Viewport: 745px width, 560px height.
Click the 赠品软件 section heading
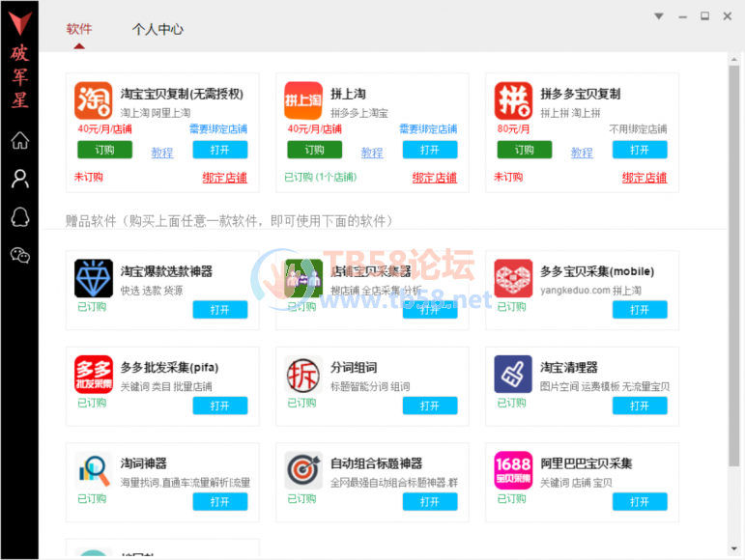tap(229, 221)
